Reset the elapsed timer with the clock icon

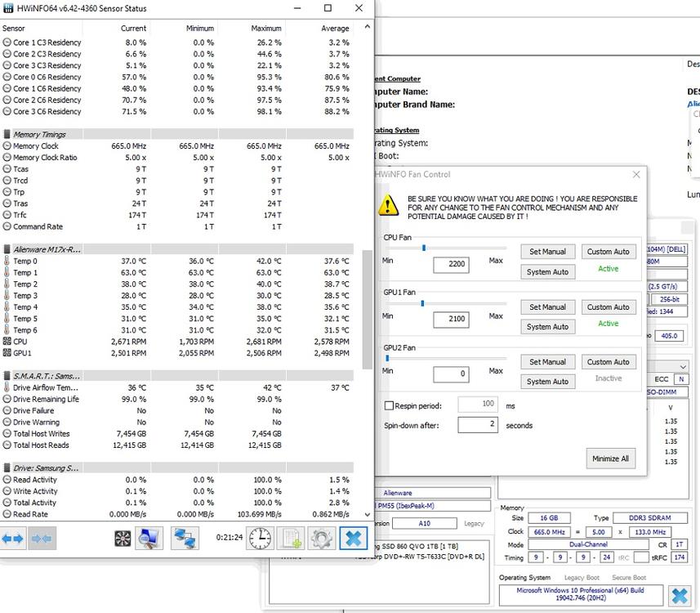click(260, 539)
